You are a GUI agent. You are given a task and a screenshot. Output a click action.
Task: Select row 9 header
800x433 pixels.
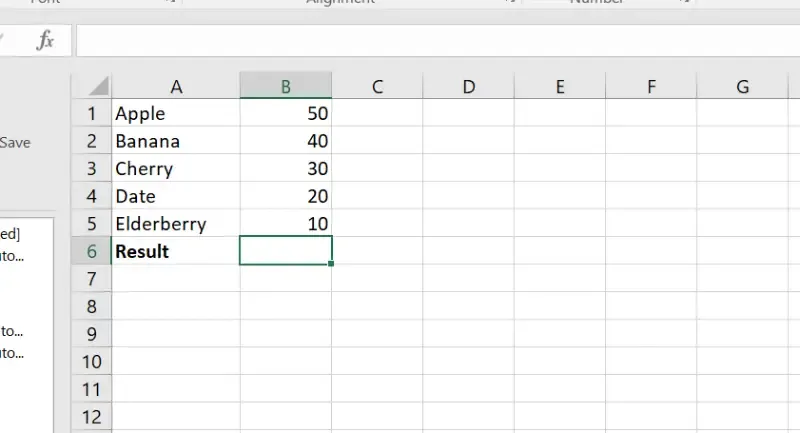91,333
